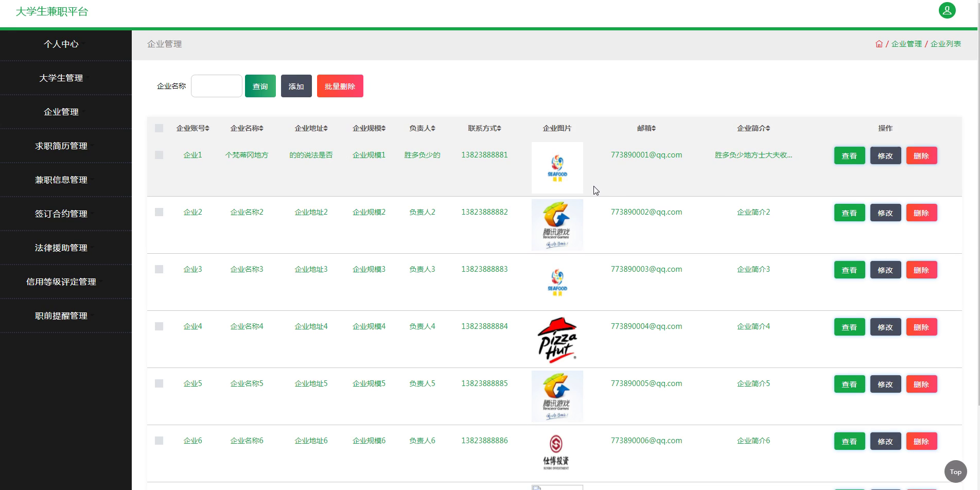Sort by 联系方式 column arrows

[499, 128]
